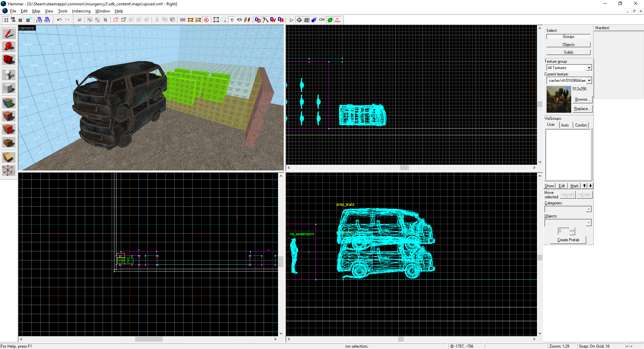
Task: Click the current texture preview thumbnail
Action: [x=558, y=99]
